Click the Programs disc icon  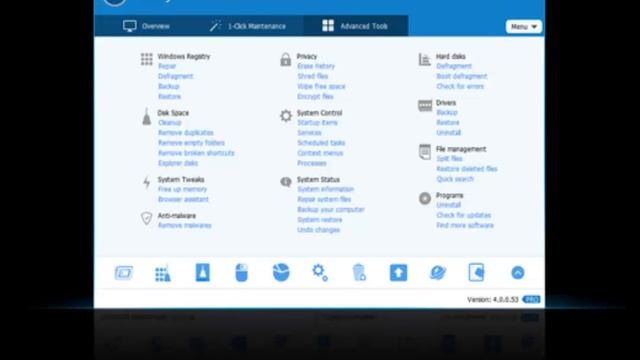point(425,198)
